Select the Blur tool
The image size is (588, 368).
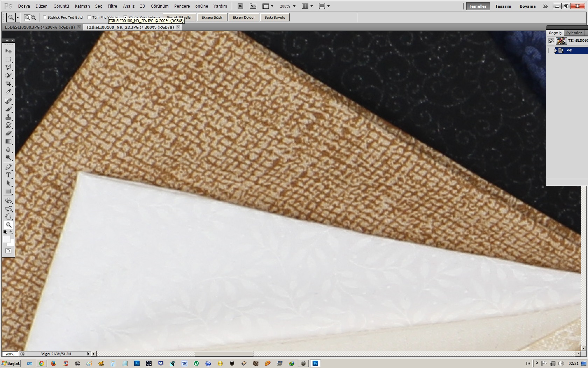pyautogui.click(x=8, y=150)
